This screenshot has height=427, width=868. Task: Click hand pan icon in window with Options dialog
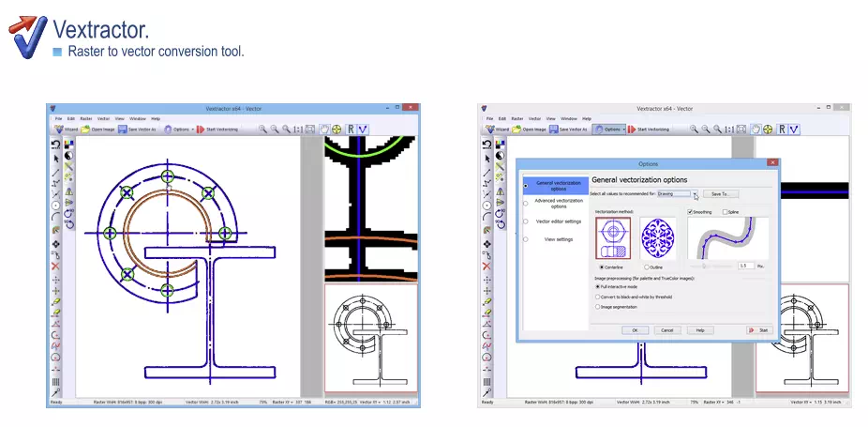pyautogui.click(x=756, y=130)
